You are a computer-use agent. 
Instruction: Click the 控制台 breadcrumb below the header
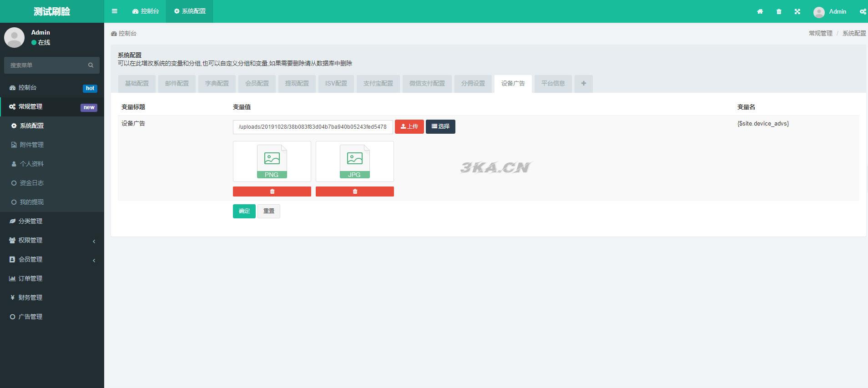(x=124, y=34)
